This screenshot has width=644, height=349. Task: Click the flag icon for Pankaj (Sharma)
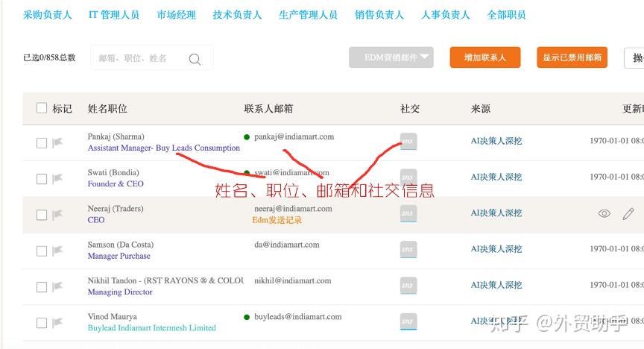pyautogui.click(x=57, y=142)
